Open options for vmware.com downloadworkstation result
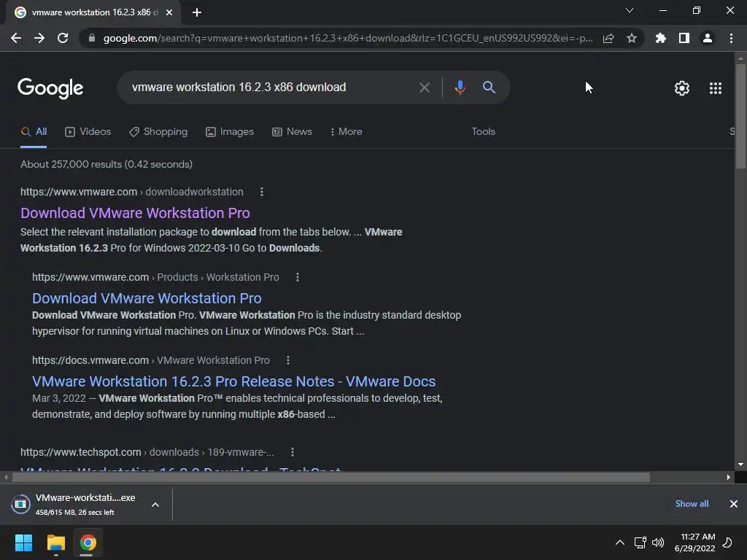 tap(262, 192)
